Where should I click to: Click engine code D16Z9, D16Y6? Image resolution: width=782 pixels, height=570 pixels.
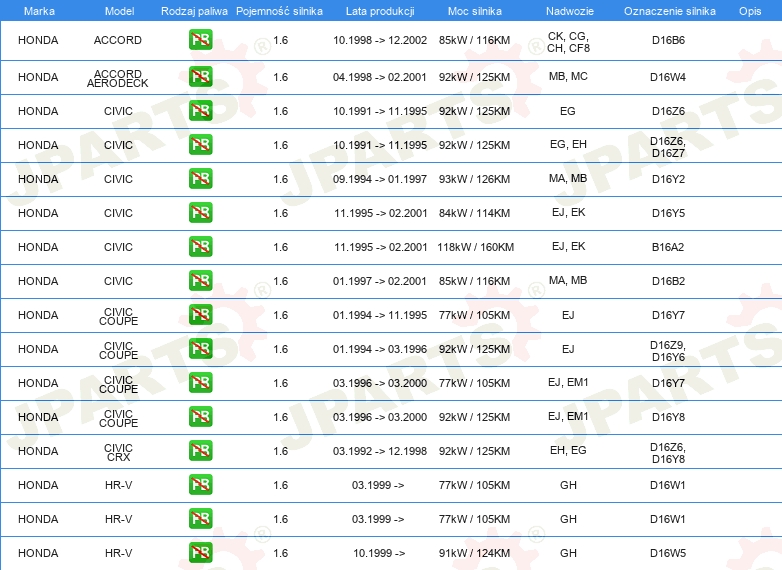coord(668,351)
